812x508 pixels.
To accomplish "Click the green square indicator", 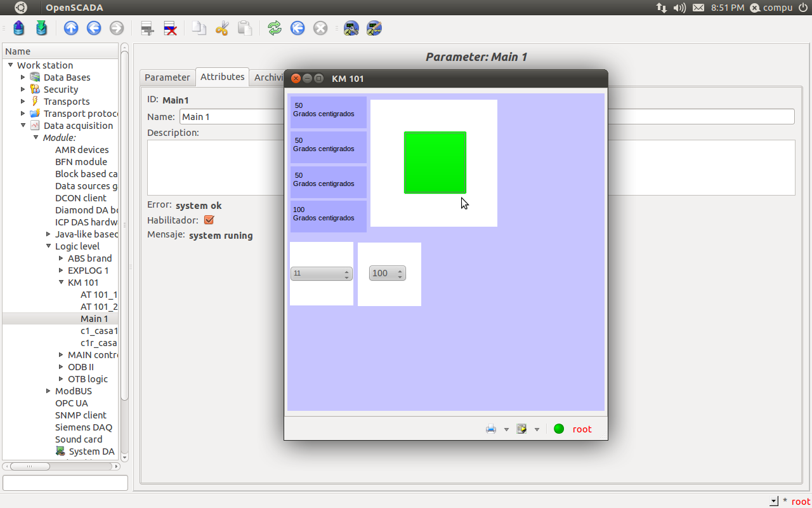I will 435,163.
